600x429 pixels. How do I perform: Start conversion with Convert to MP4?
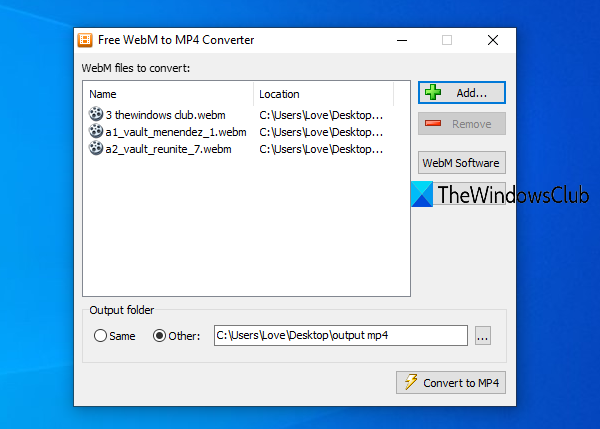point(451,383)
